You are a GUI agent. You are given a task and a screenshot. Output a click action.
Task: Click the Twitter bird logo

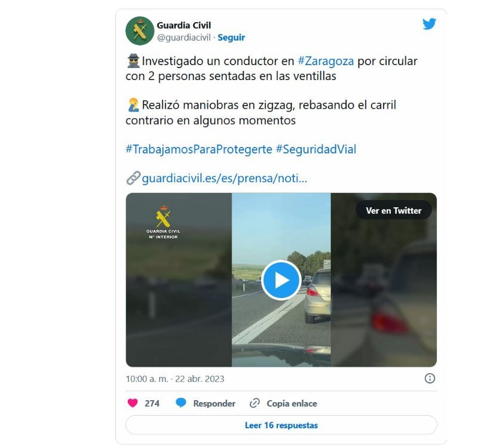pyautogui.click(x=429, y=24)
